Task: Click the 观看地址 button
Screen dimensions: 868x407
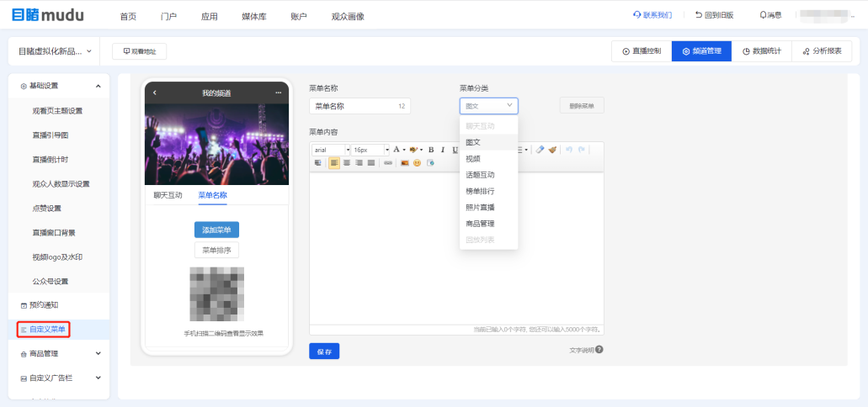Action: pos(140,51)
